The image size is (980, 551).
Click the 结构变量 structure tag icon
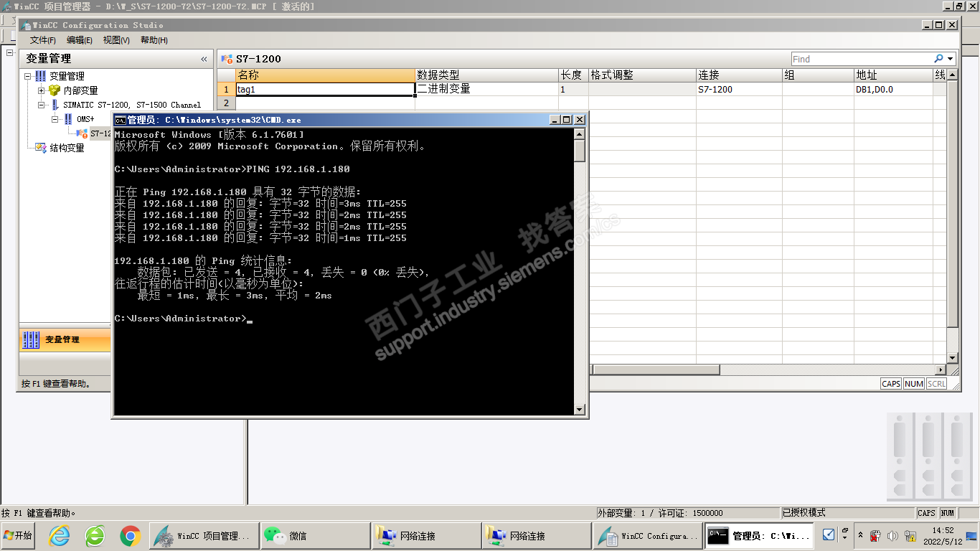tap(41, 148)
